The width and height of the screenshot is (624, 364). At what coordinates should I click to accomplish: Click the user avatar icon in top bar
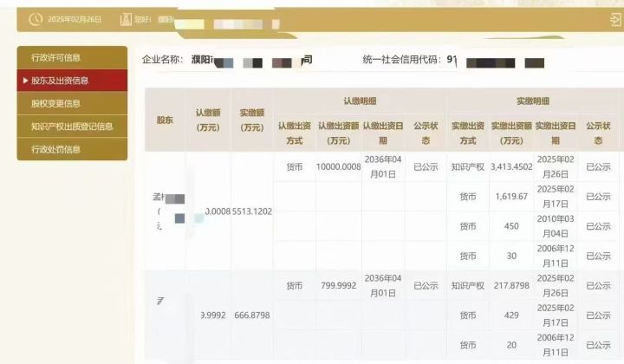127,19
